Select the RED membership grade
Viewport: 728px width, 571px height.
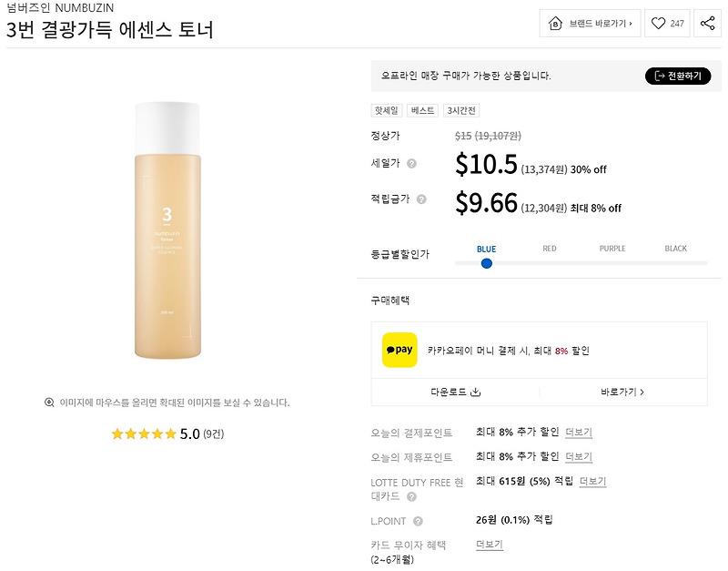tap(550, 249)
